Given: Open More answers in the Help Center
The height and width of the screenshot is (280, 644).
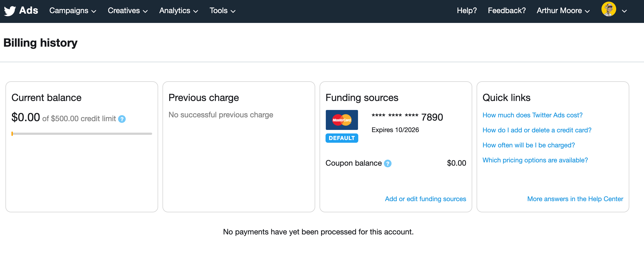Looking at the screenshot, I should pyautogui.click(x=575, y=199).
